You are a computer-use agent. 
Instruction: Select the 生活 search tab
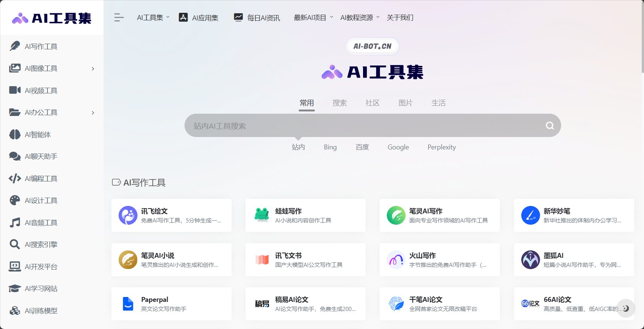438,103
